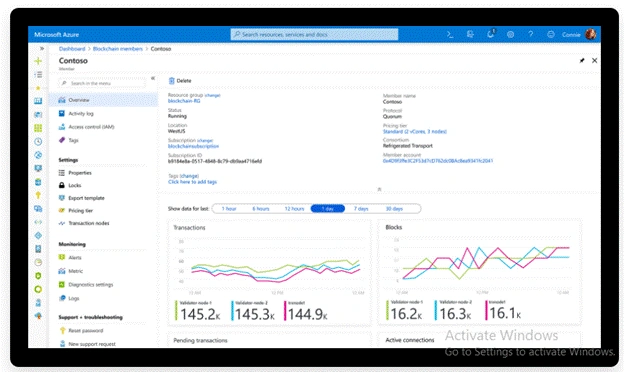Click the Activity log icon
Viewport: 624px width, 372px height.
tap(62, 113)
